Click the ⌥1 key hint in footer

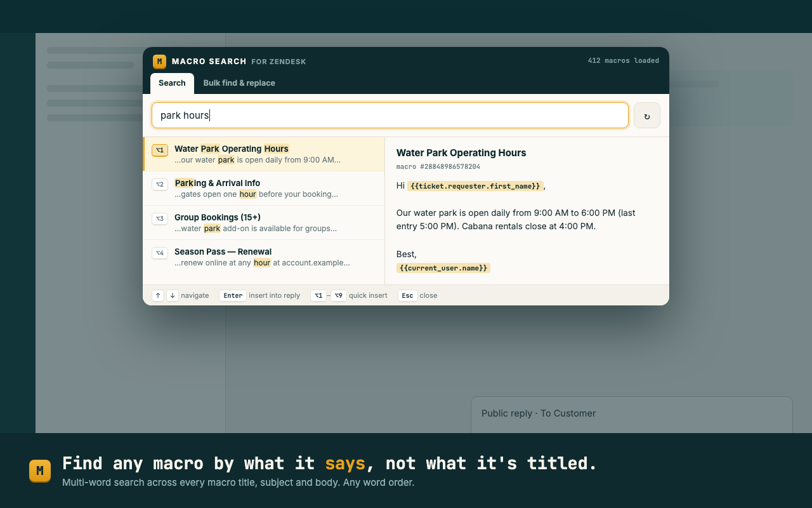point(318,296)
